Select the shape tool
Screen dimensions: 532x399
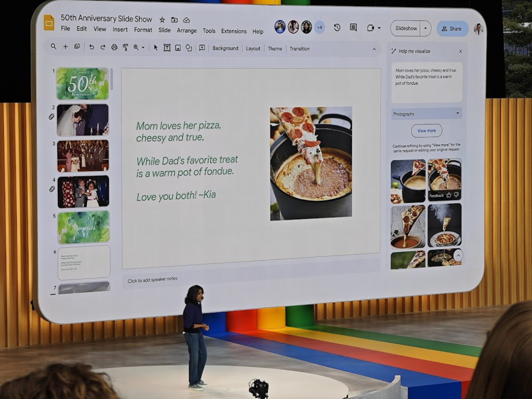click(x=189, y=48)
